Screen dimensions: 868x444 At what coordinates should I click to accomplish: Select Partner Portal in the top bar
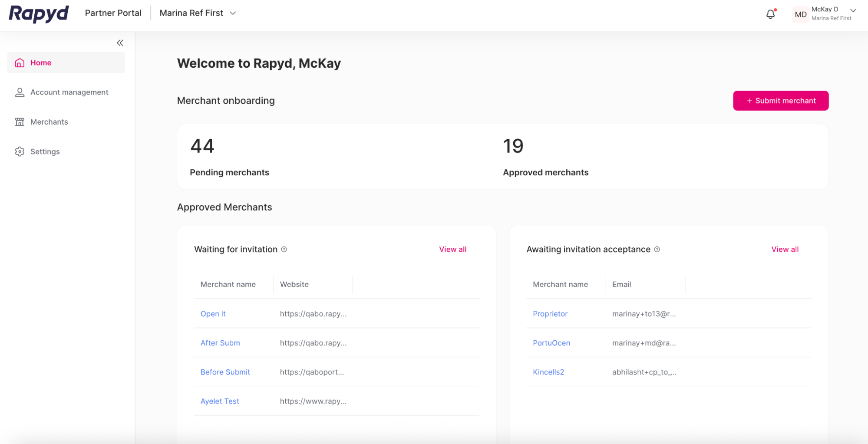[113, 13]
